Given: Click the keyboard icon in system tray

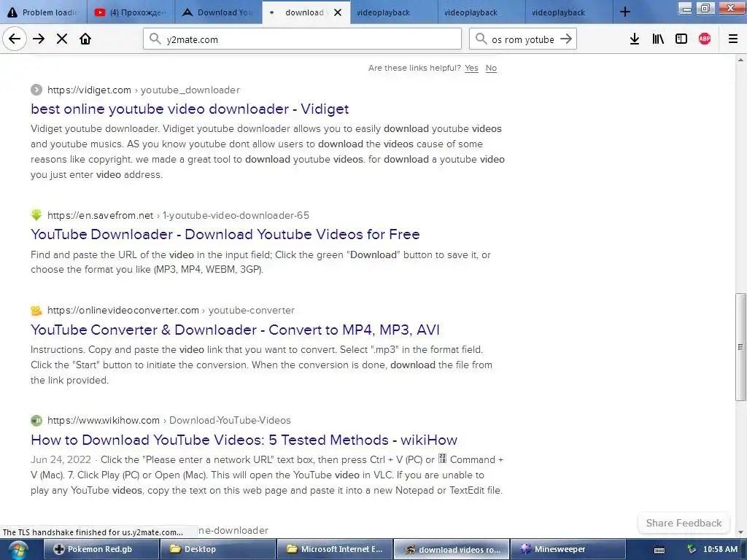Looking at the screenshot, I should point(659,550).
